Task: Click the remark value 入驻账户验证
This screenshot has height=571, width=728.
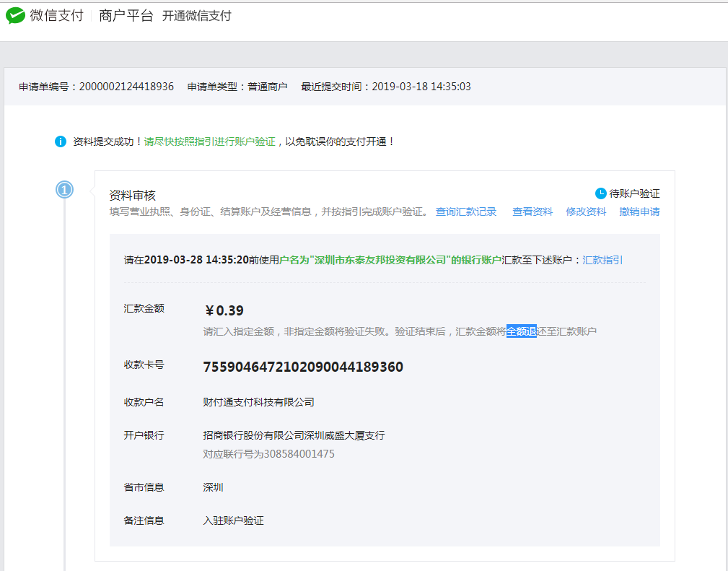Action: point(233,520)
